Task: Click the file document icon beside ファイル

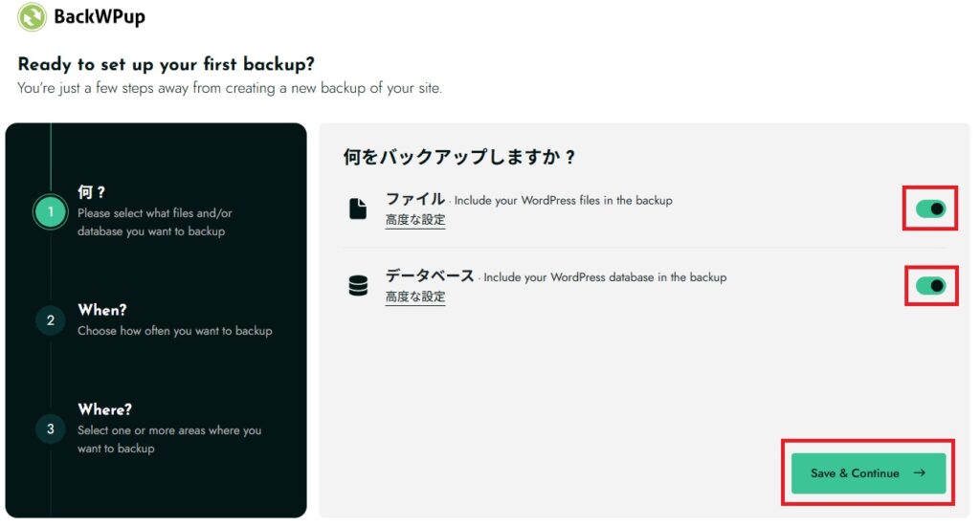Action: point(358,209)
